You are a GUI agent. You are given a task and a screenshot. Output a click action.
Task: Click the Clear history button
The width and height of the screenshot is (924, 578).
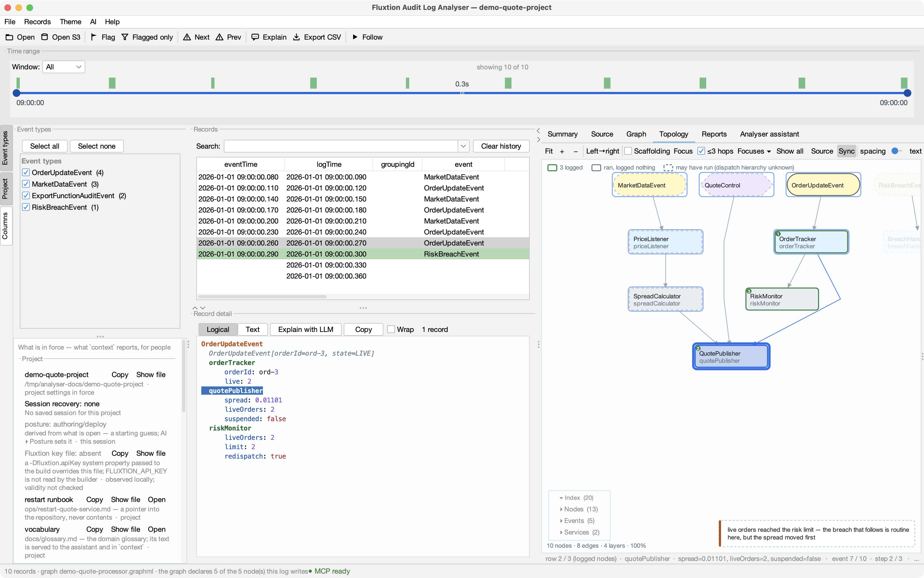pyautogui.click(x=501, y=146)
